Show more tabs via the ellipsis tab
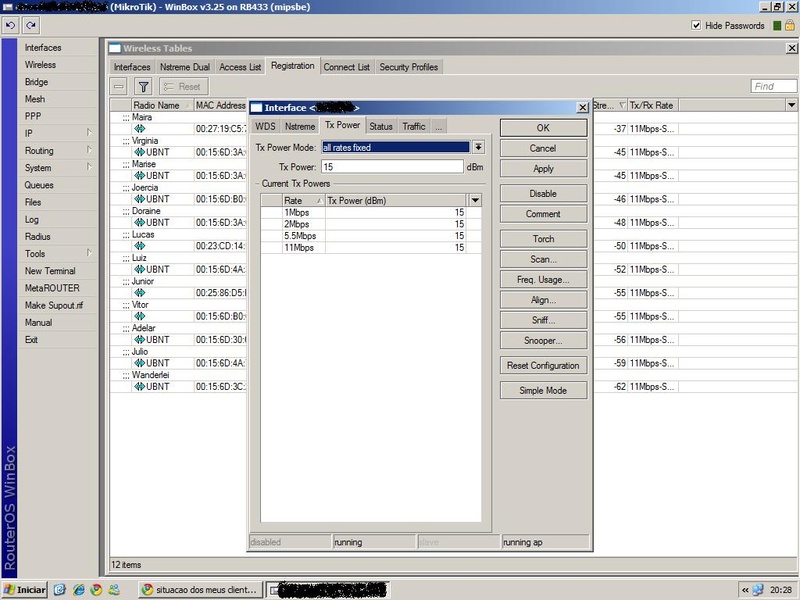The image size is (800, 600). [439, 127]
